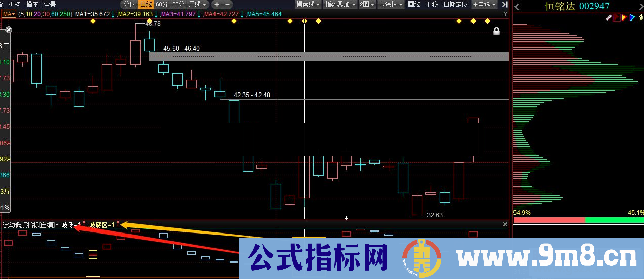Click the red up arrow after 波低=1
This screenshot has width=644, height=279.
point(84,224)
